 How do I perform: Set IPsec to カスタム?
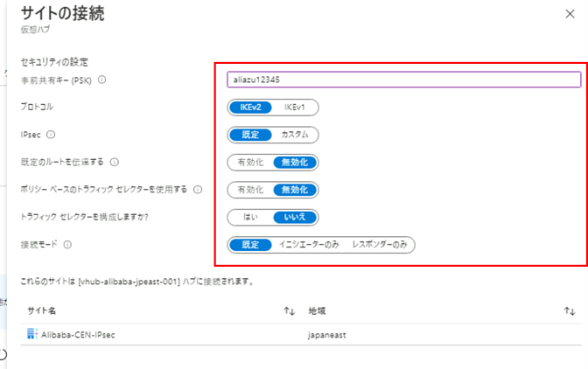tap(295, 135)
